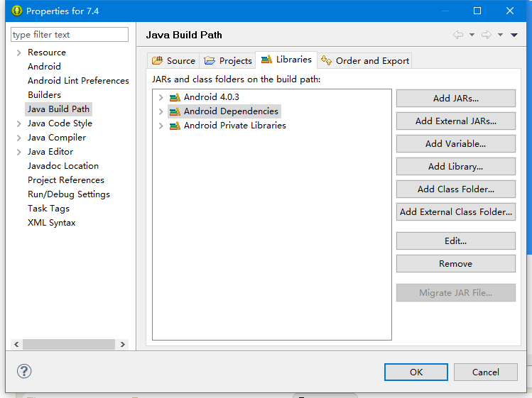Click the Android Dependencies library icon
This screenshot has width=532, height=398.
(x=175, y=111)
